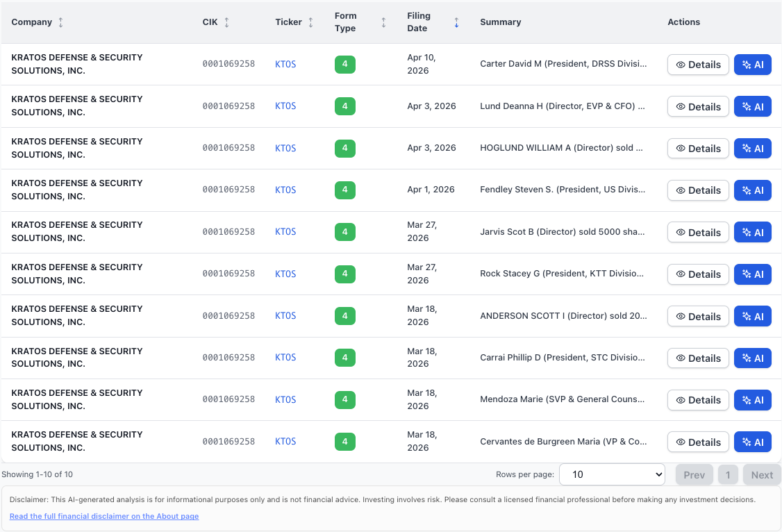782x532 pixels.
Task: Click form type 4 badge in Mendoza Marie row
Action: tap(344, 399)
